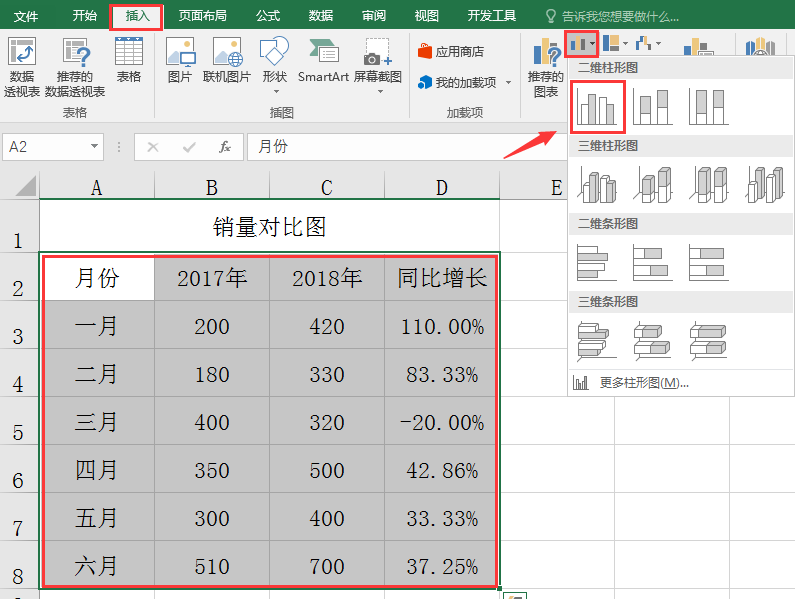Select column C header
This screenshot has height=599, width=795.
pyautogui.click(x=327, y=187)
